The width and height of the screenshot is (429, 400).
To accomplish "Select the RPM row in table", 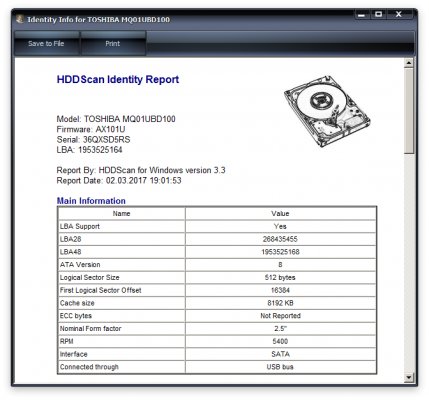I will [217, 341].
